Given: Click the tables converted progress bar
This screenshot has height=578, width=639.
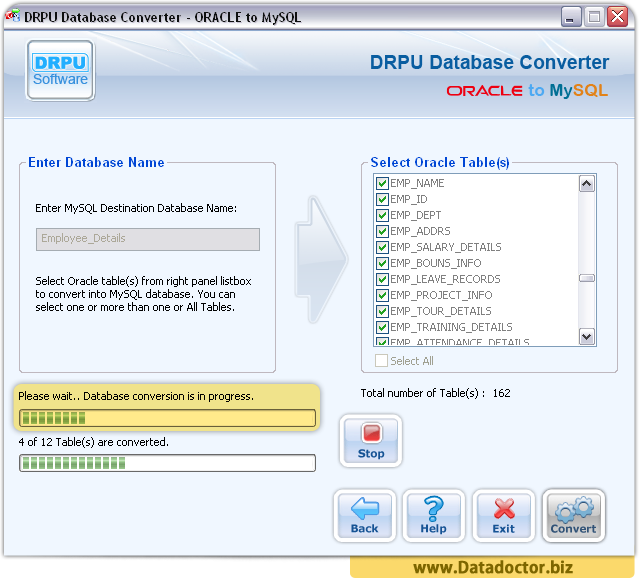Looking at the screenshot, I should [x=167, y=463].
